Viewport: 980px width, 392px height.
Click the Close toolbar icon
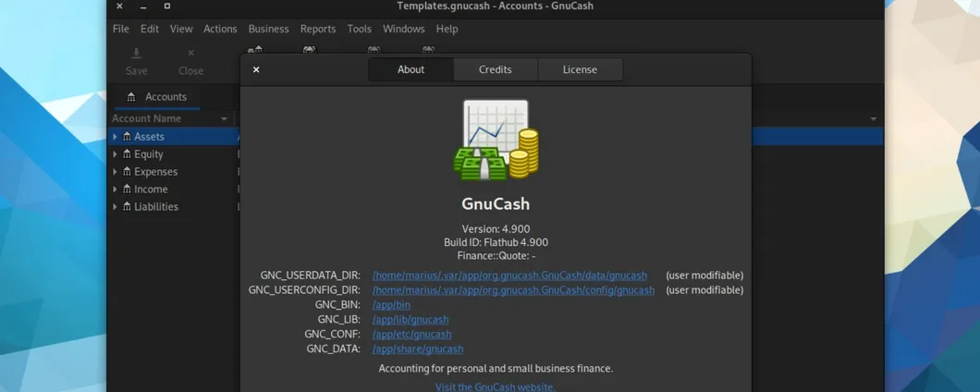(190, 54)
